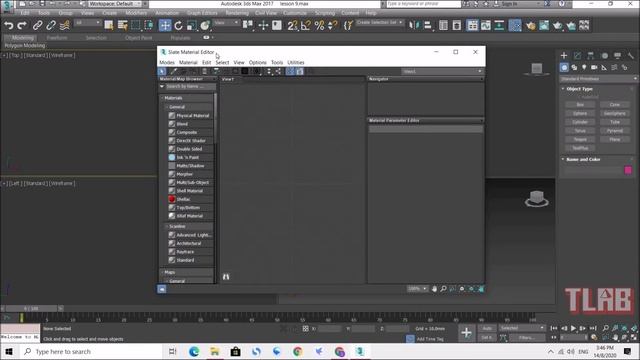Viewport: 640px width, 360px height.
Task: Select the Select and Link chain icon
Action: point(37,25)
